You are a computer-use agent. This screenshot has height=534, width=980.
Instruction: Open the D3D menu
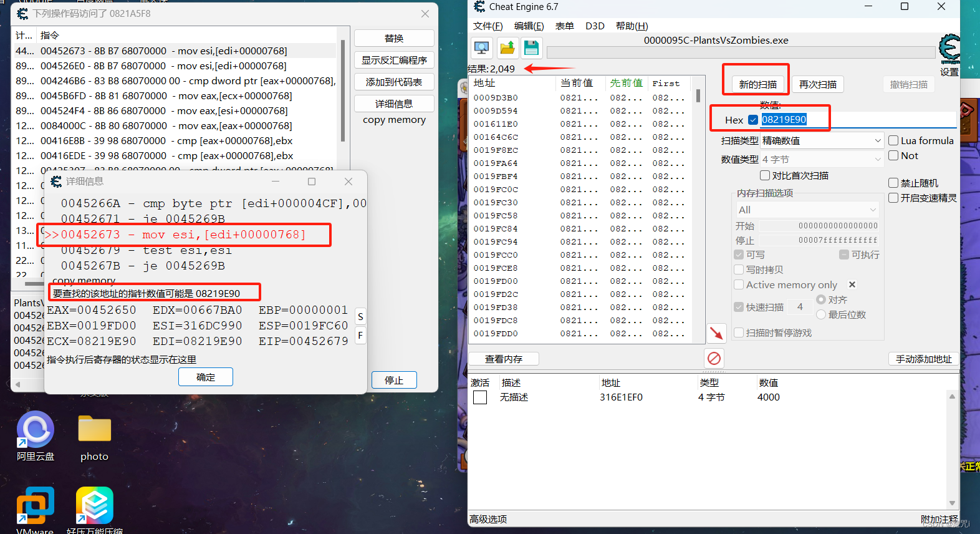[x=595, y=26]
